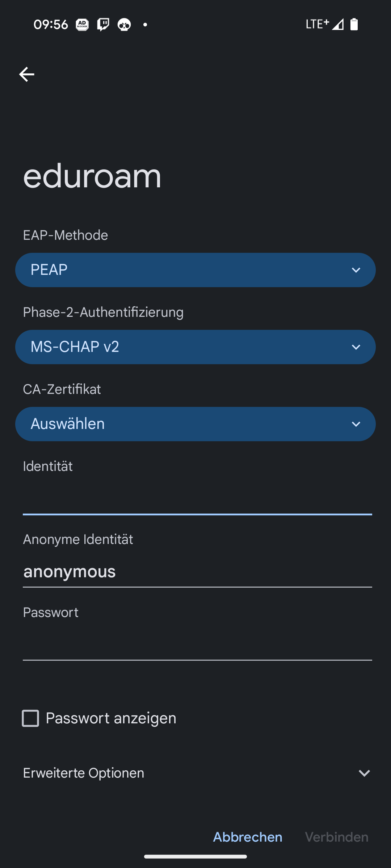This screenshot has width=391, height=868.
Task: Open the MS-CHAP v2 authentication dropdown
Action: tap(195, 347)
